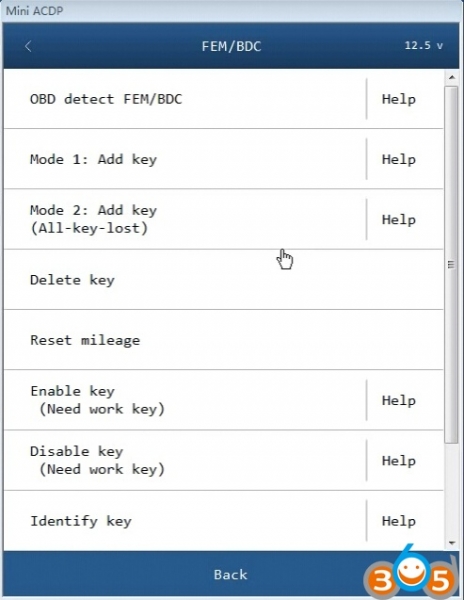This screenshot has width=464, height=600.
Task: Choose the Delete key option
Action: (x=223, y=280)
